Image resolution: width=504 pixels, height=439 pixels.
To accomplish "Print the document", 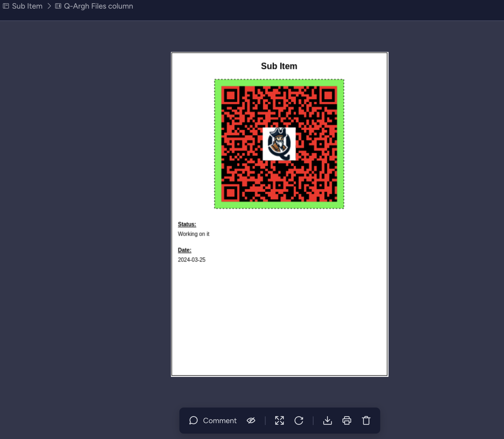I will (347, 420).
